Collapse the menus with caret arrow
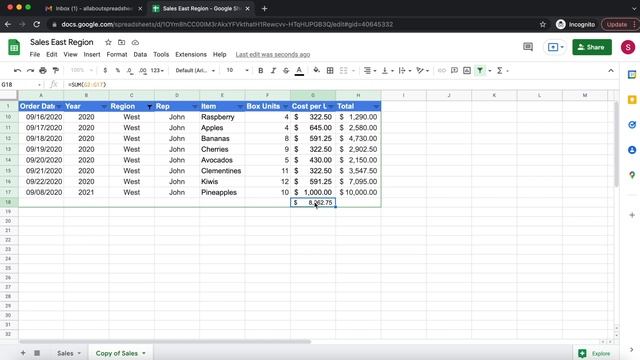The width and height of the screenshot is (640, 360). (611, 71)
